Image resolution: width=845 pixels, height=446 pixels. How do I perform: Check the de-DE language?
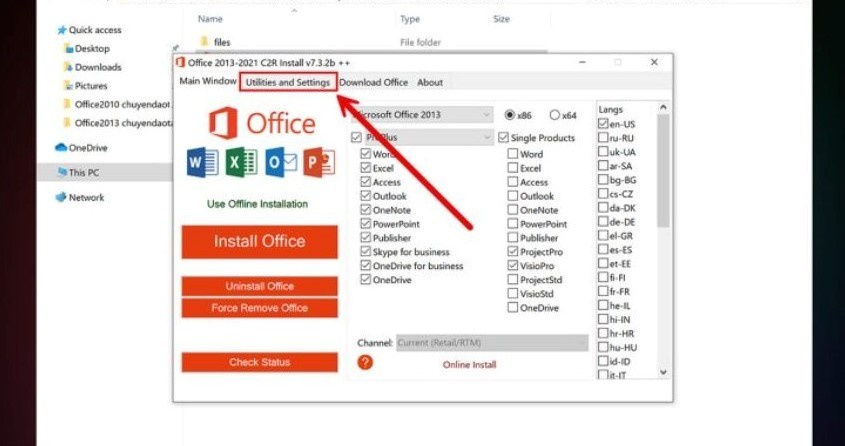(x=603, y=222)
